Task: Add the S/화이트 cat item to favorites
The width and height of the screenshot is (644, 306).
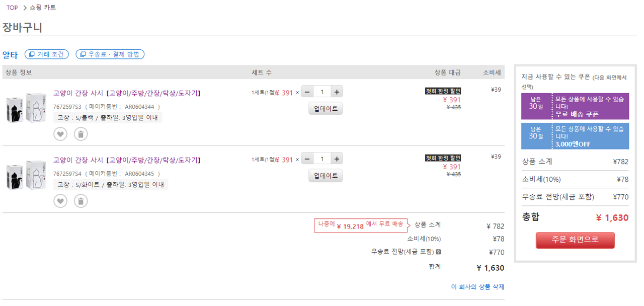Action: (x=60, y=201)
